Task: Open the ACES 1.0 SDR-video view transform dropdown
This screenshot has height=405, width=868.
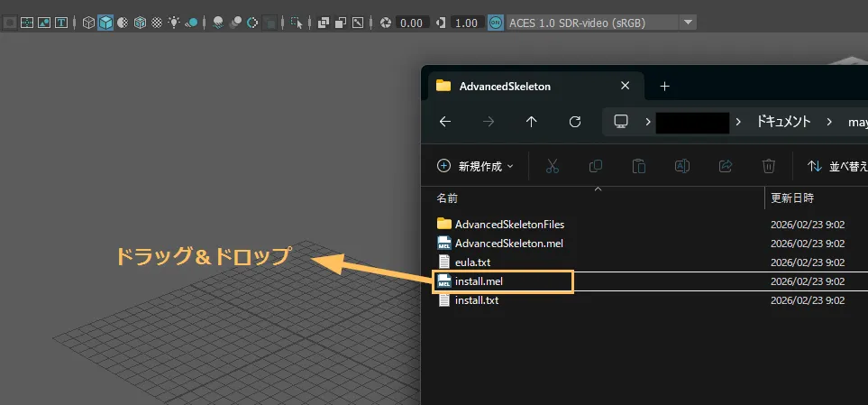Action: coord(688,23)
